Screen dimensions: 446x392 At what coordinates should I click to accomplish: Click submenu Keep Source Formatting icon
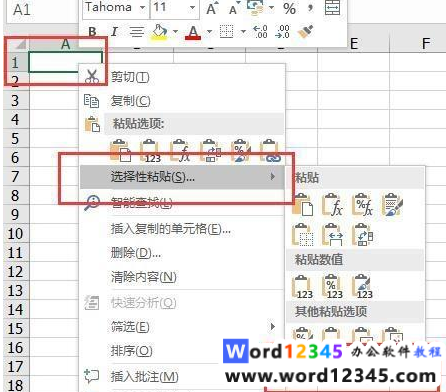[393, 205]
